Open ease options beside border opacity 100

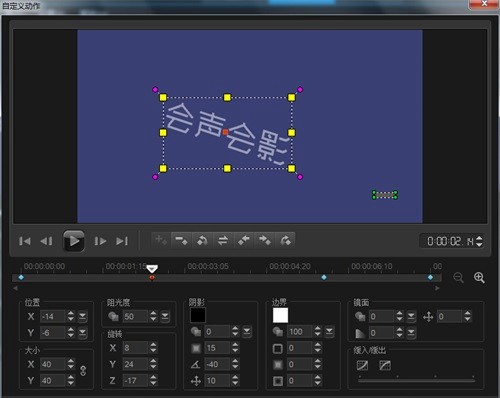[329, 331]
